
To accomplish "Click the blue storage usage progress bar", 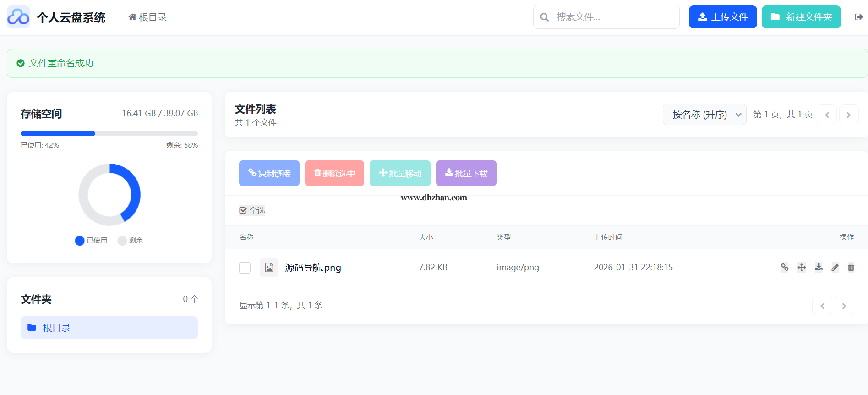I will click(x=58, y=133).
